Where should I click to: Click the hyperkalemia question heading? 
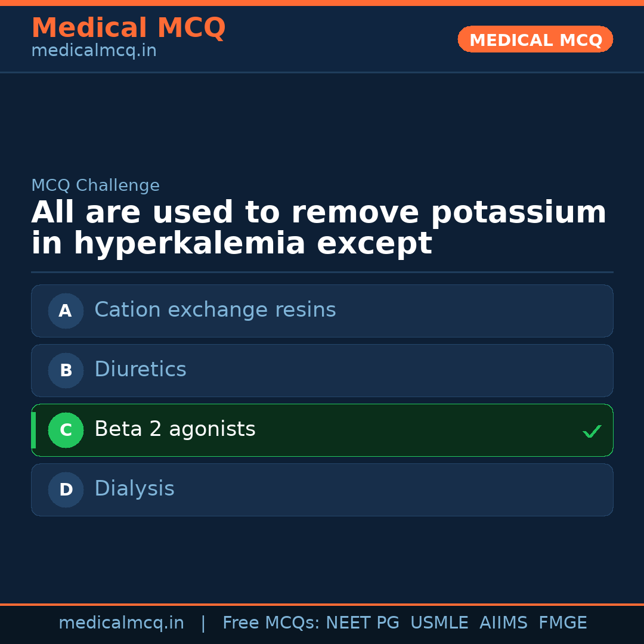coord(318,228)
